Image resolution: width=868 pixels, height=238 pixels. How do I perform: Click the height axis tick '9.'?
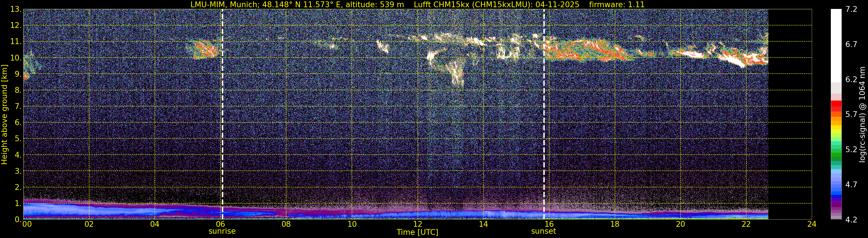18,74
